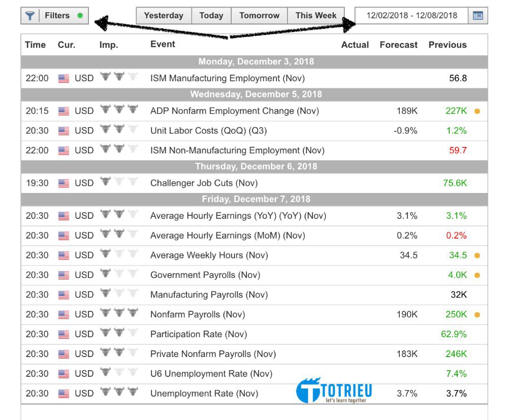Image resolution: width=508 pixels, height=420 pixels.
Task: Toggle the orange dot for Government Payrolls
Action: [x=477, y=275]
